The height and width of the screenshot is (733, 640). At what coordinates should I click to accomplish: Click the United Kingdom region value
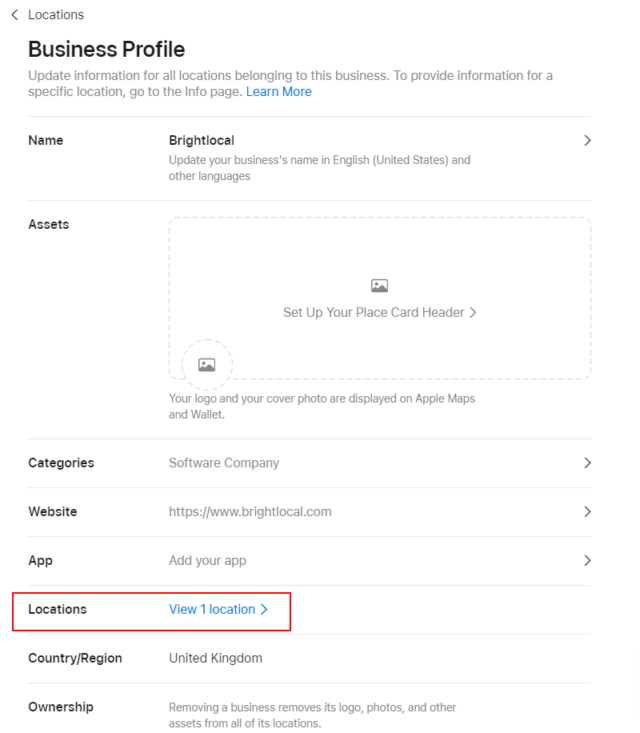click(x=215, y=658)
